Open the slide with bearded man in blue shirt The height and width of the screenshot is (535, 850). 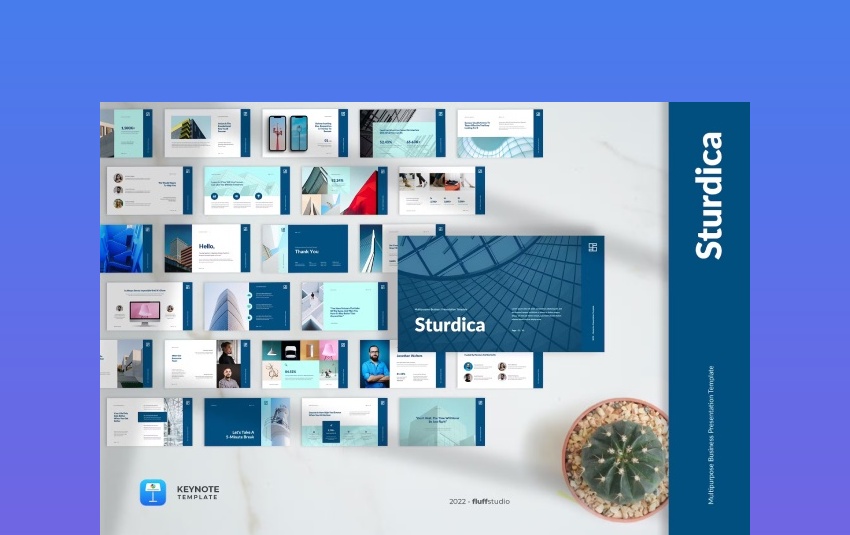(x=402, y=364)
